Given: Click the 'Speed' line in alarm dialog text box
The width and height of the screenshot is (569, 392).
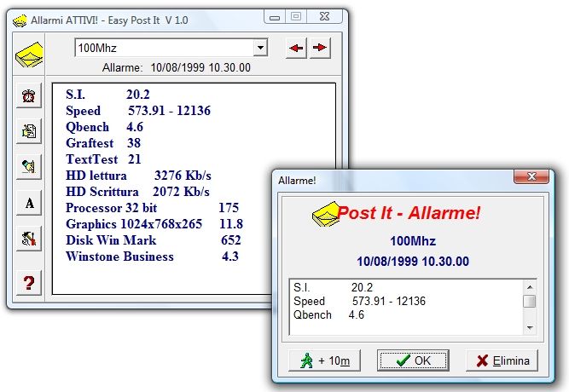Looking at the screenshot, I should pyautogui.click(x=359, y=301).
